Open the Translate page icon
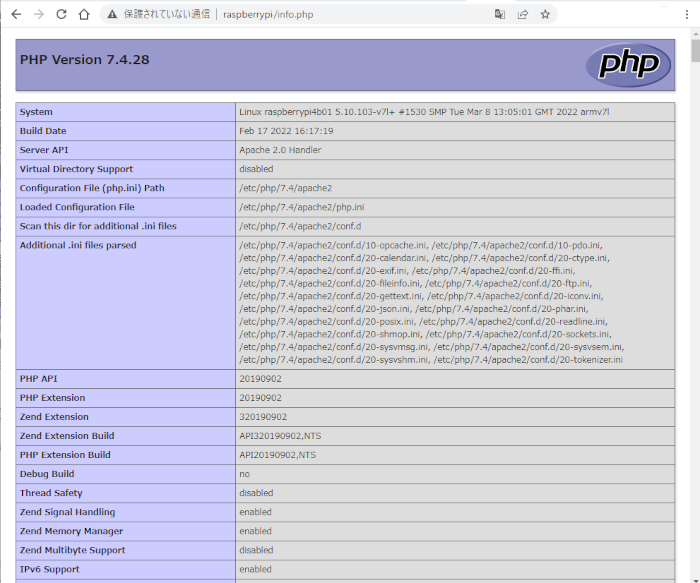Image resolution: width=700 pixels, height=583 pixels. tap(499, 15)
